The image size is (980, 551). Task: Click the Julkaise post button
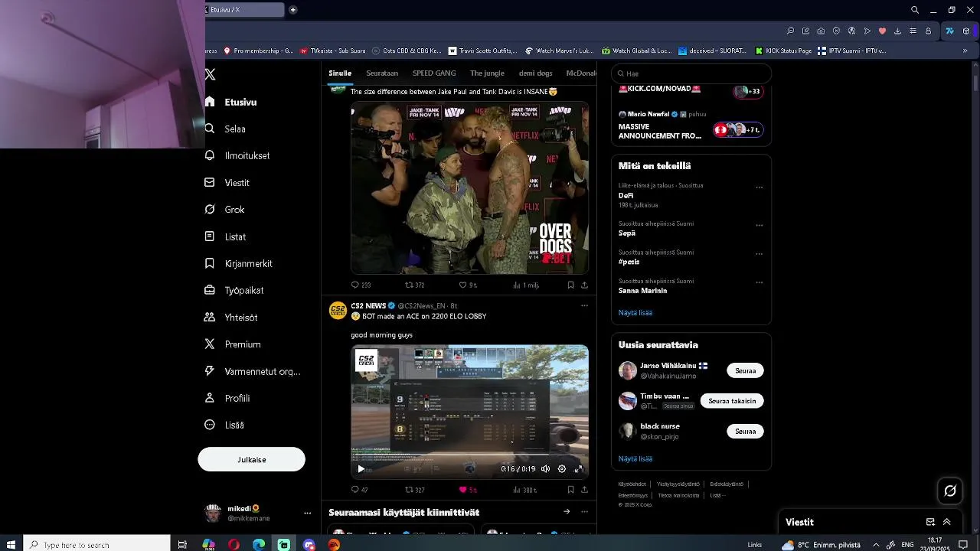(x=252, y=459)
